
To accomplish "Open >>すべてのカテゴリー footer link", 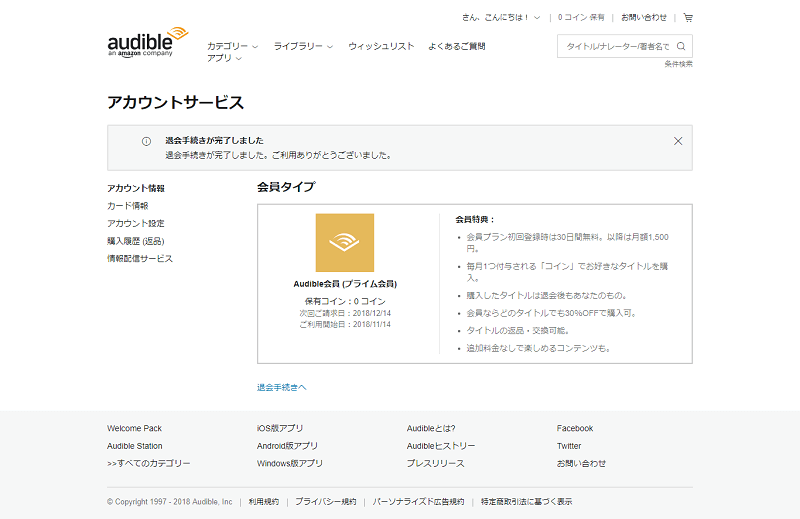I will click(x=148, y=463).
